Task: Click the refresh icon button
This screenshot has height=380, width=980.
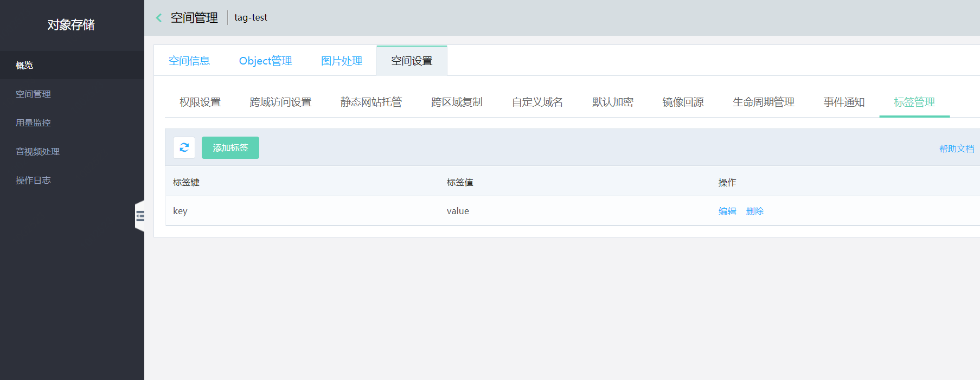Action: point(184,147)
